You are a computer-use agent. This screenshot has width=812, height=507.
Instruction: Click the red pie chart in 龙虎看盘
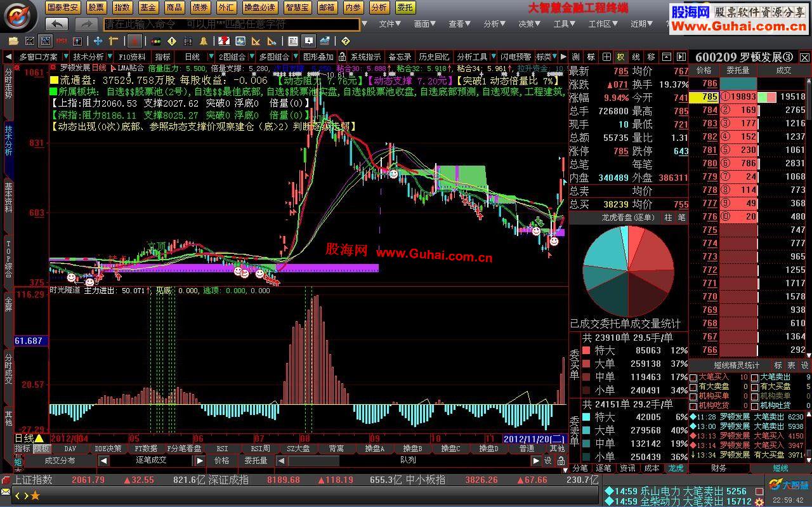point(628,271)
